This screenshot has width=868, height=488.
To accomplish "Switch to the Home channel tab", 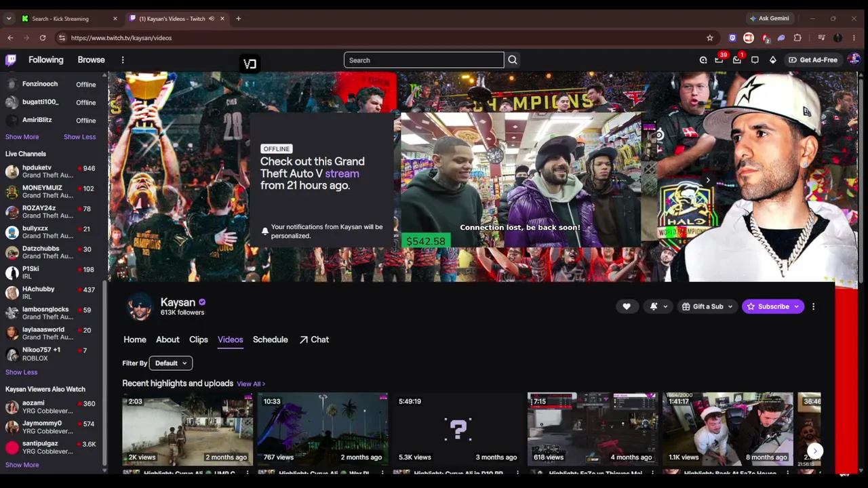I will point(135,340).
